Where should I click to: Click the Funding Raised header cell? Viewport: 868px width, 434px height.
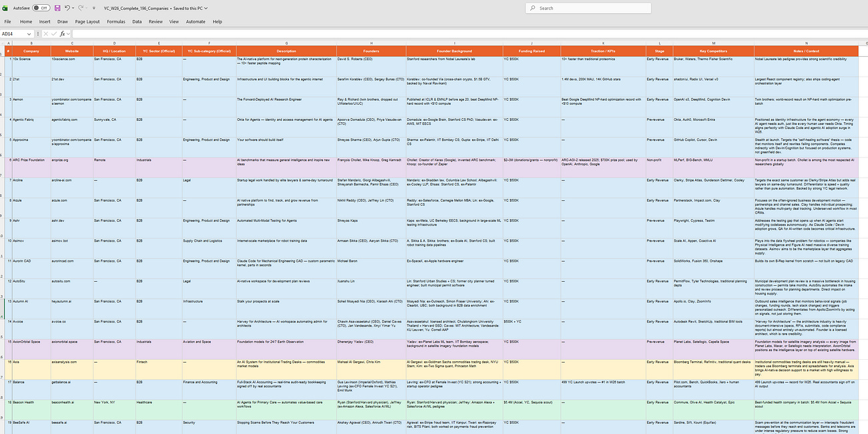tap(531, 51)
